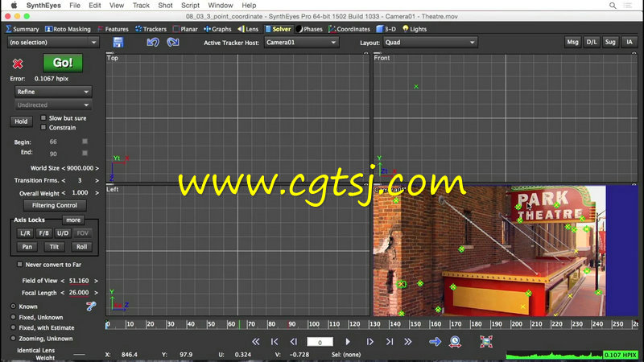Click the frame number input field
Image resolution: width=644 pixels, height=362 pixels.
click(320, 341)
